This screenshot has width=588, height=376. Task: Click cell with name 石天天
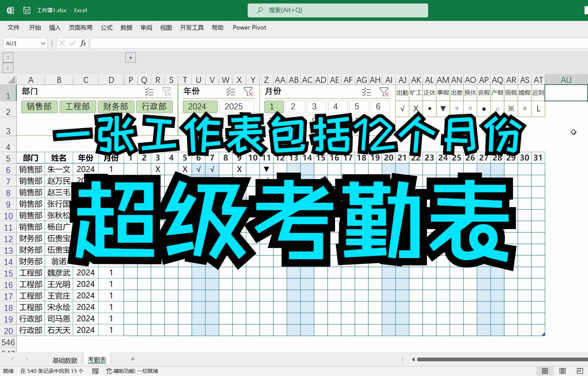tap(59, 330)
